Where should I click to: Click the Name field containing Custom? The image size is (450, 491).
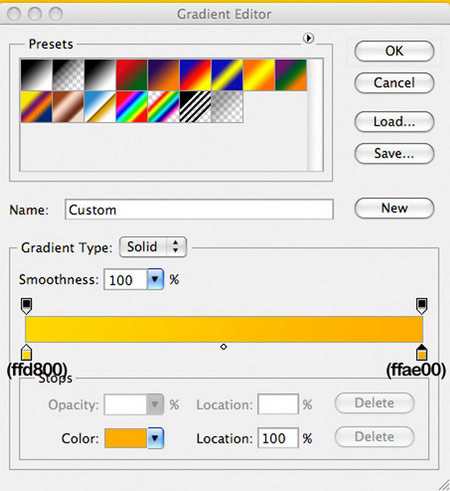199,209
